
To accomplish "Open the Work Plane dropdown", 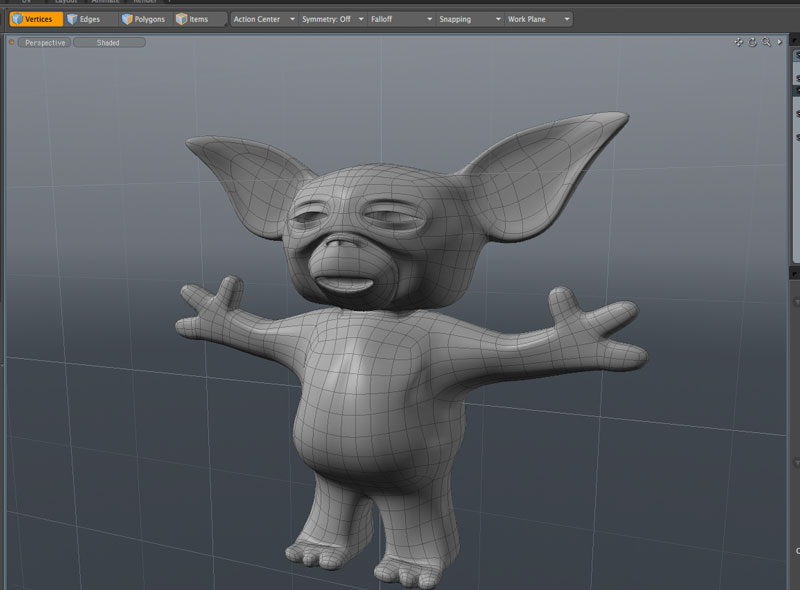I will 538,19.
